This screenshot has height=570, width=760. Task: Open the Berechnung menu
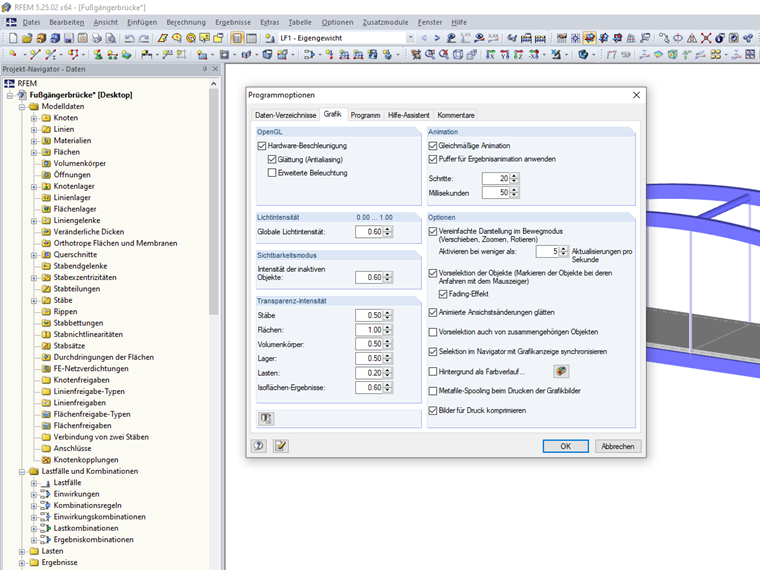(186, 22)
